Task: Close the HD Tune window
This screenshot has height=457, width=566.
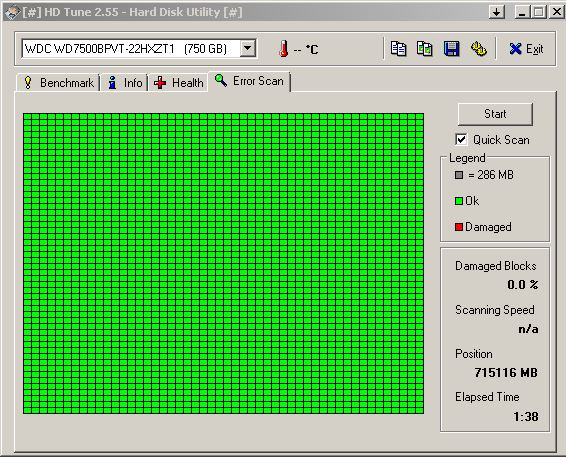Action: click(x=556, y=12)
